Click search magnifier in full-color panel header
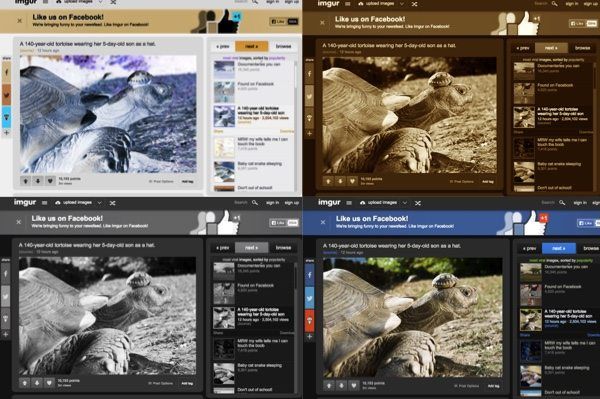This screenshot has width=600, height=399. point(562,202)
